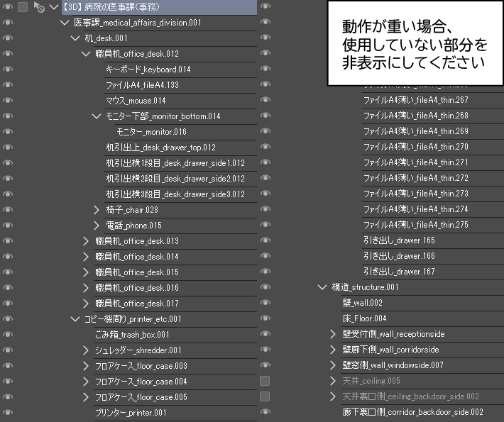
Task: Collapse the 【3D】病院の医事課(事務) root
Action: coord(54,7)
